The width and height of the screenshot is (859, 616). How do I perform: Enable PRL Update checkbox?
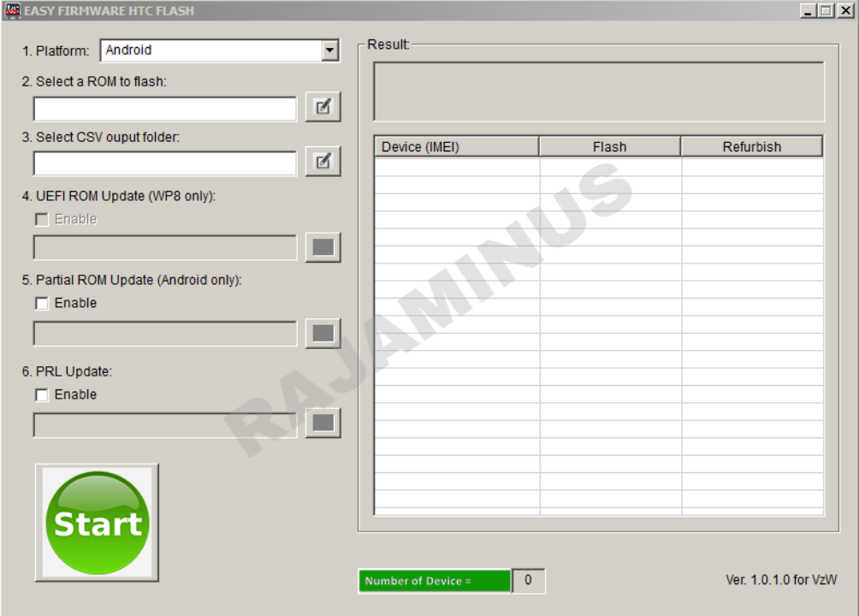tap(42, 394)
